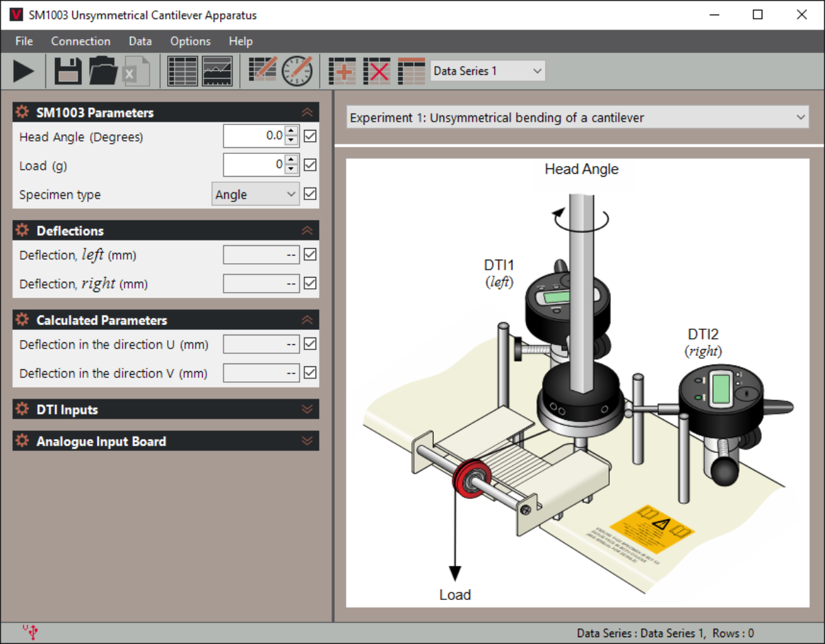
Task: Expand the DTI Inputs panel
Action: click(166, 409)
